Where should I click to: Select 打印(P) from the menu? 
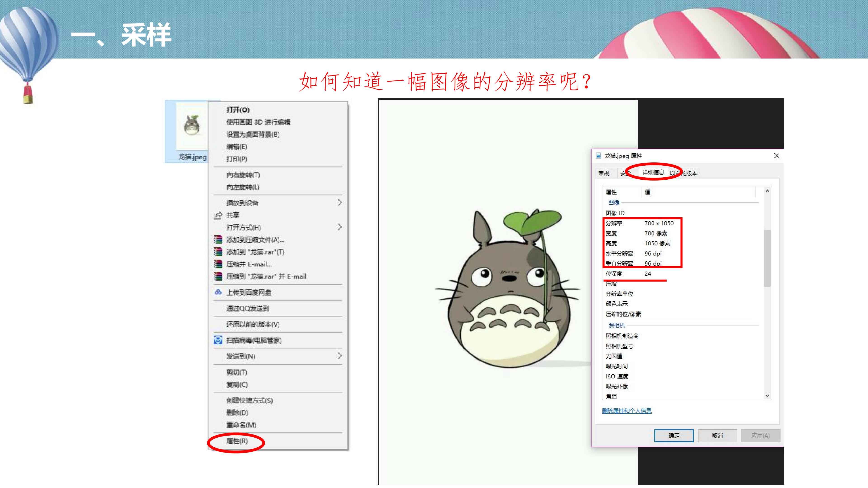pos(237,159)
